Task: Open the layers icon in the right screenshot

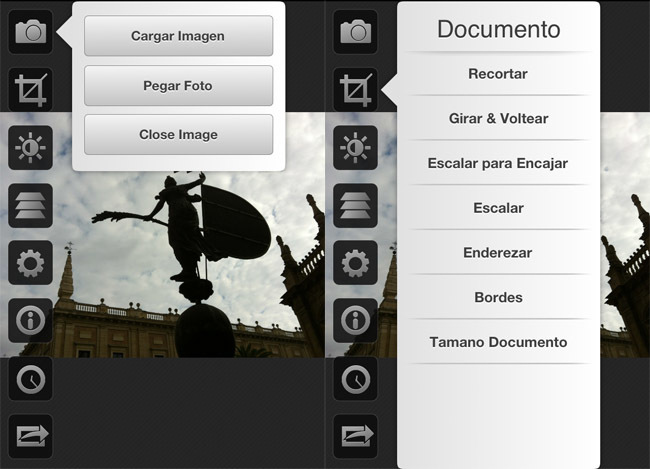Action: 355,205
